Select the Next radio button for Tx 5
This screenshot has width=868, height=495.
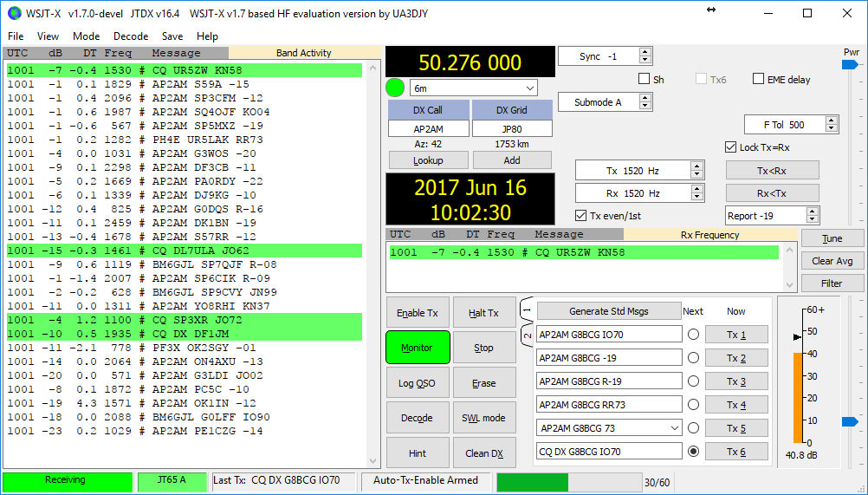pyautogui.click(x=693, y=428)
